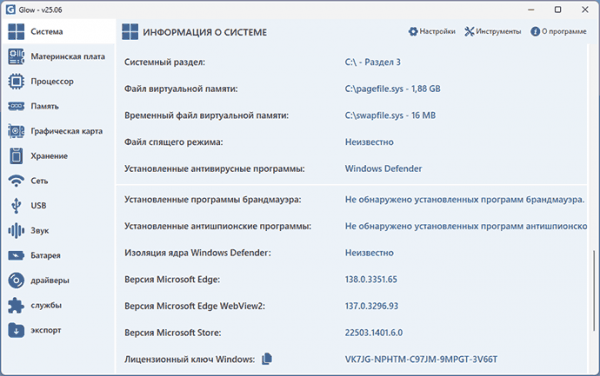Viewport: 600px width, 376px height.
Task: Select the Сеть Wi-Fi icon
Action: click(16, 181)
